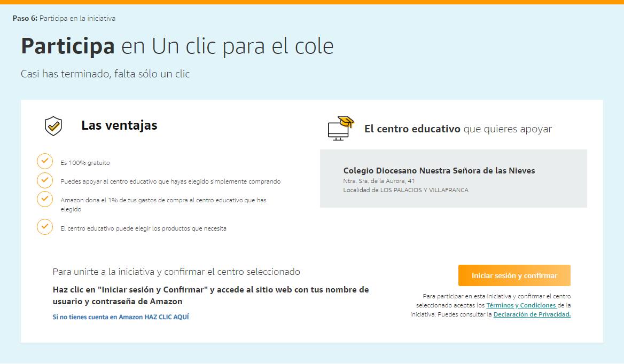Viewport: 624px width, 364px height.
Task: Open the 'Términos y Condiciones' link
Action: (x=521, y=305)
